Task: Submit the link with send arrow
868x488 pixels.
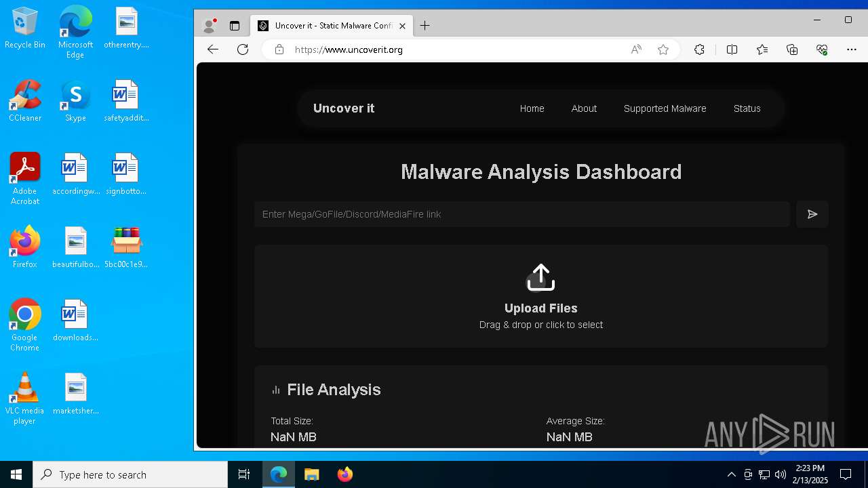Action: tap(812, 214)
